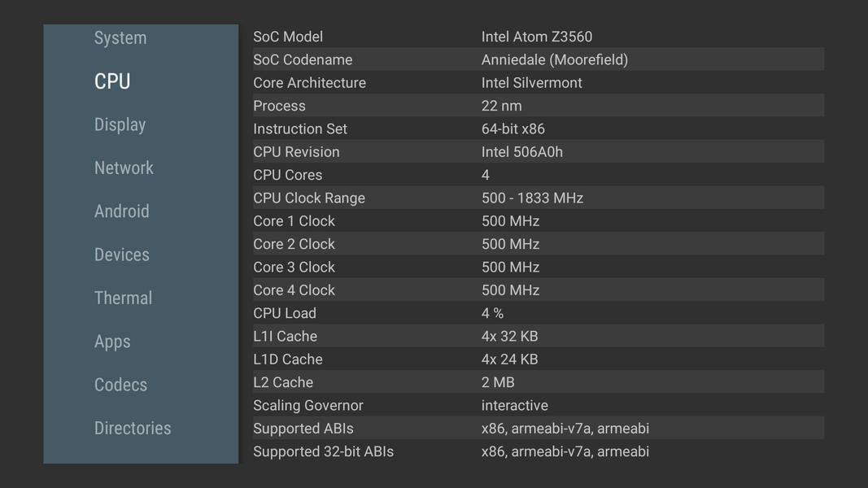Open the Directories section
Viewport: 868px width, 488px height.
(133, 428)
